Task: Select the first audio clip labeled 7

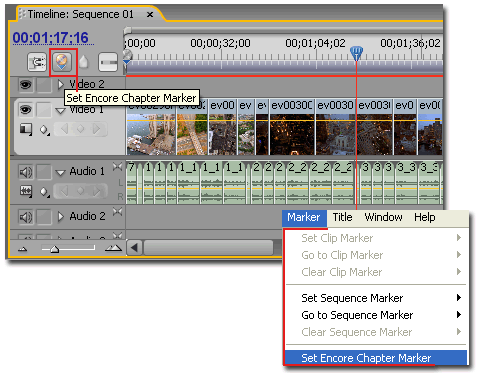Action: (x=132, y=183)
